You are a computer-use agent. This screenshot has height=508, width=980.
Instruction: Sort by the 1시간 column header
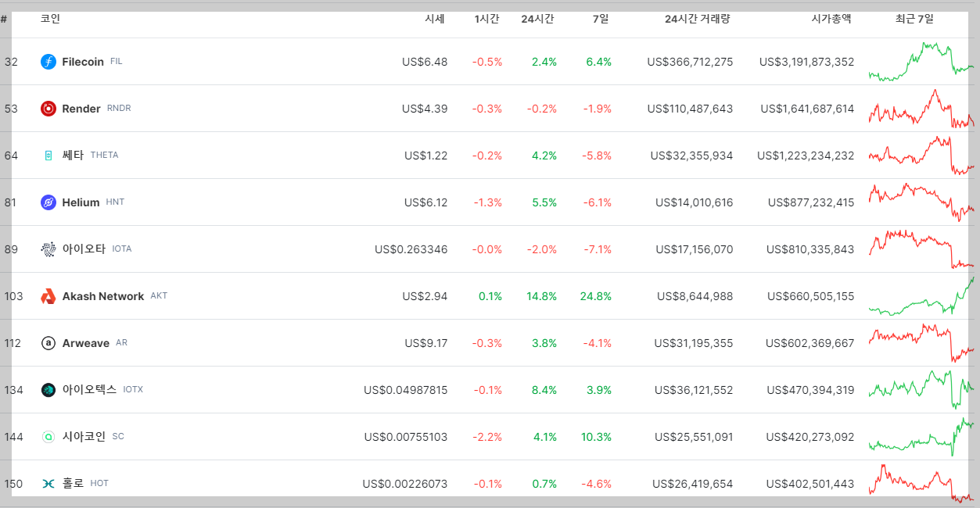[486, 19]
